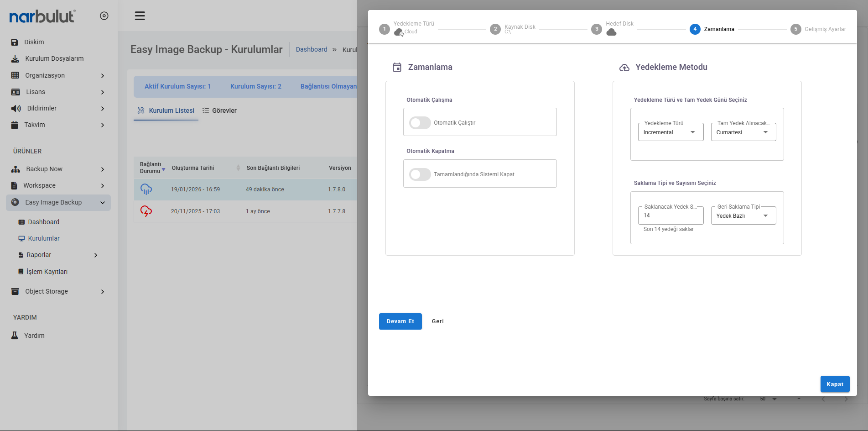This screenshot has height=431, width=868.
Task: Open the Geri Saklama Tipi dropdown
Action: 743,216
